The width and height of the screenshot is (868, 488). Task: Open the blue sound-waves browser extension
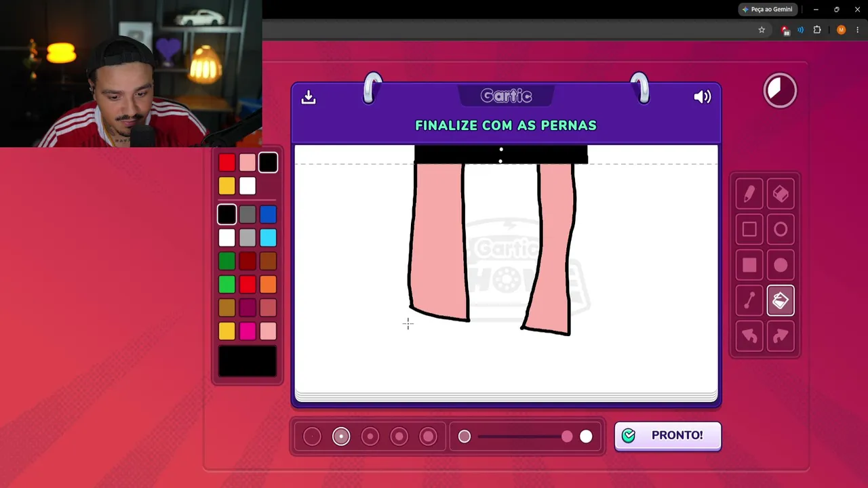point(801,30)
